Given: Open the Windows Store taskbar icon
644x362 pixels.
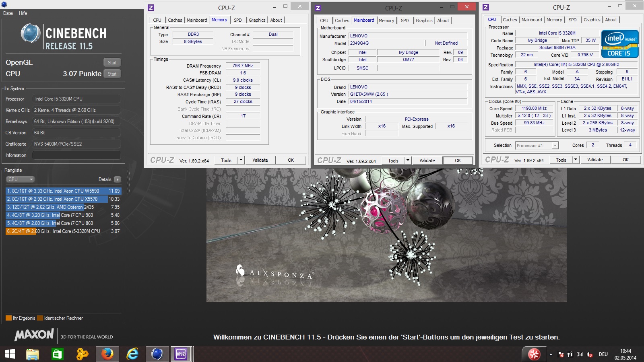Looking at the screenshot, I should click(57, 354).
